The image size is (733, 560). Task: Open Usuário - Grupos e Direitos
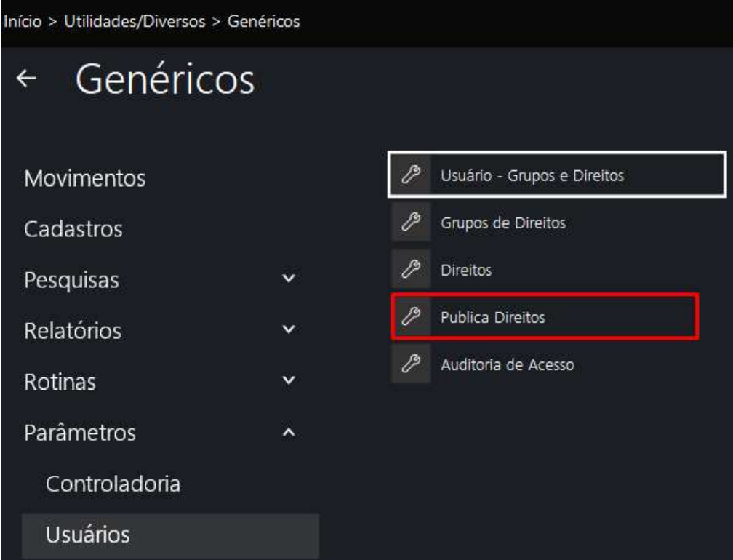tap(522, 175)
